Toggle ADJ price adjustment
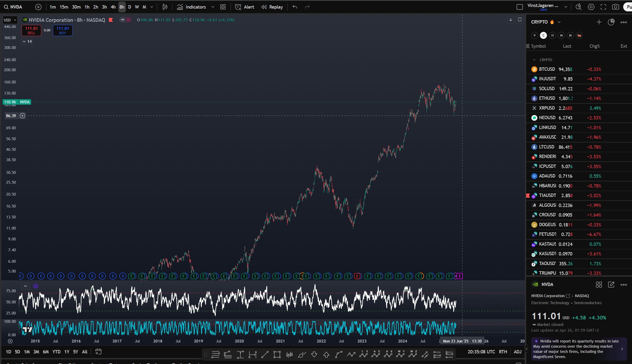Viewport: 632px width, 364px height. (517, 352)
